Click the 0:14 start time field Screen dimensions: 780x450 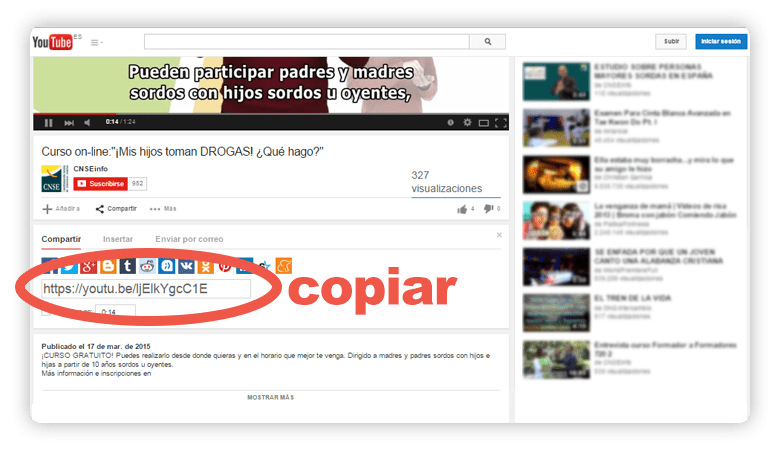pyautogui.click(x=115, y=312)
